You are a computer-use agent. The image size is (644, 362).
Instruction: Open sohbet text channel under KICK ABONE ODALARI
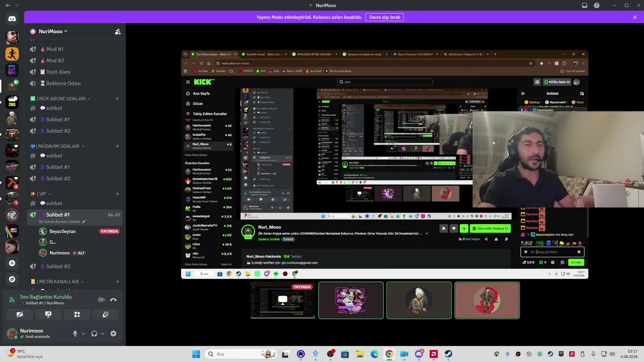tap(75, 108)
